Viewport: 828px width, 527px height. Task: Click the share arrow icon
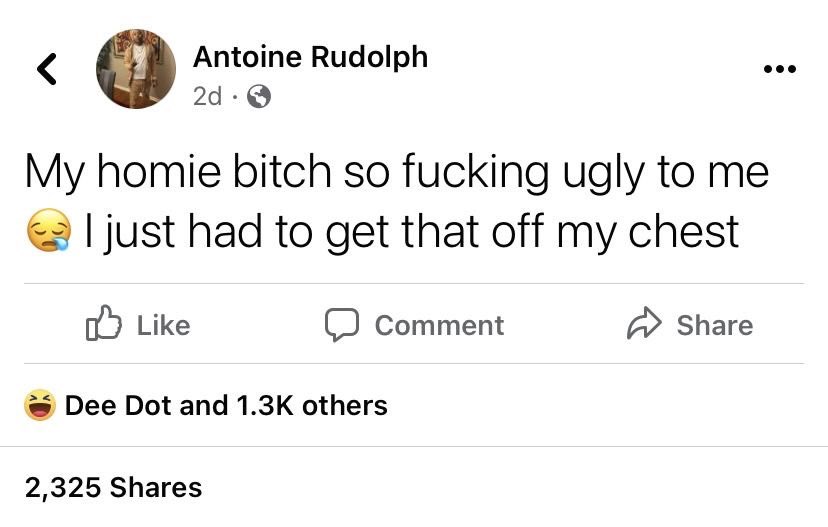pyautogui.click(x=644, y=323)
